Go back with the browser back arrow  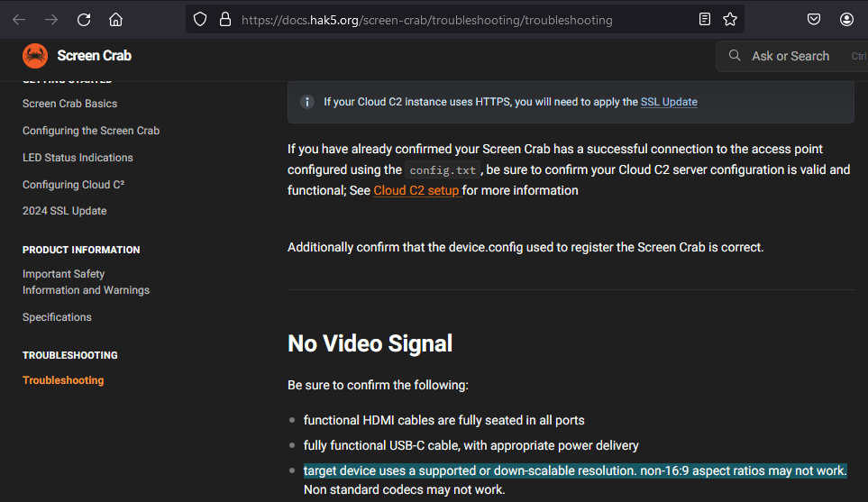coord(19,20)
